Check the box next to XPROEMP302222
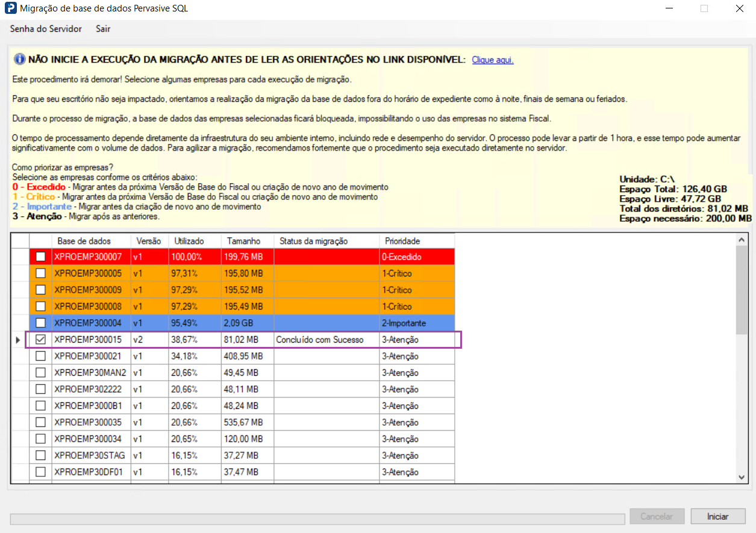Image resolution: width=756 pixels, height=533 pixels. [x=40, y=389]
